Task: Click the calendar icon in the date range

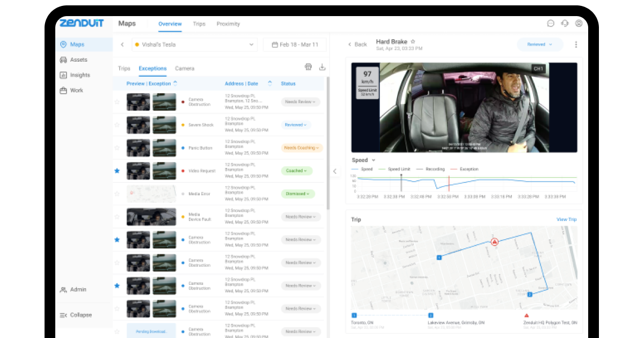Action: 275,45
